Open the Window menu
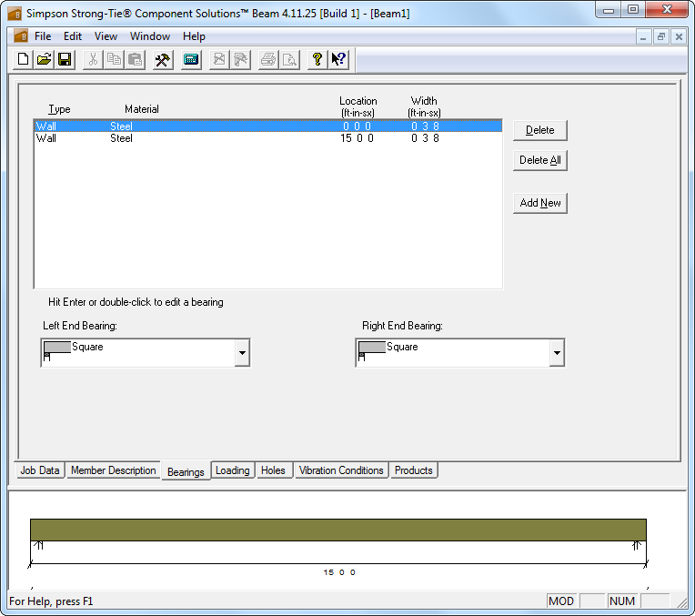 pyautogui.click(x=150, y=36)
